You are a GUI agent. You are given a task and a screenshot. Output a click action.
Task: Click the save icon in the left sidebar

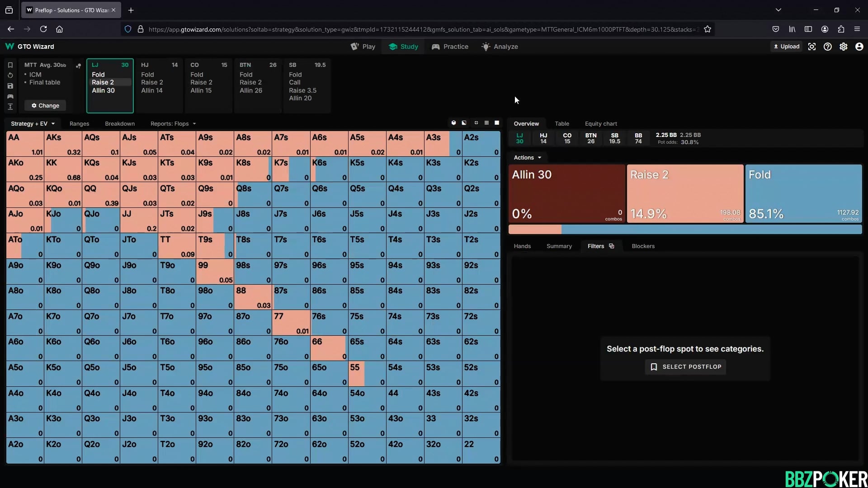[x=10, y=86]
